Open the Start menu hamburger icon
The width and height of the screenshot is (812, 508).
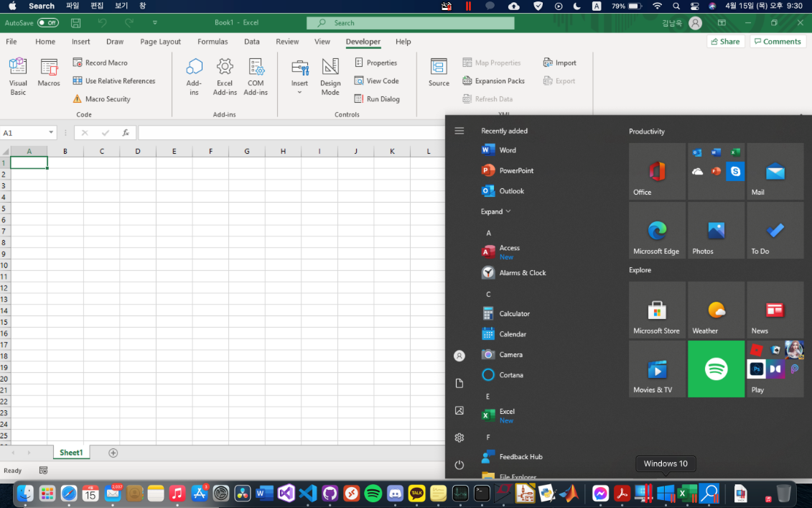coord(459,131)
